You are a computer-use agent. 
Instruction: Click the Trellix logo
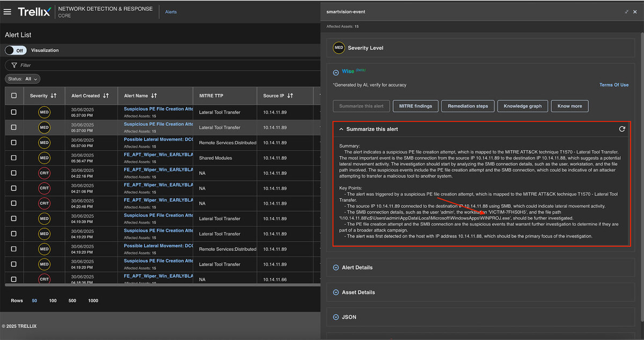(34, 12)
